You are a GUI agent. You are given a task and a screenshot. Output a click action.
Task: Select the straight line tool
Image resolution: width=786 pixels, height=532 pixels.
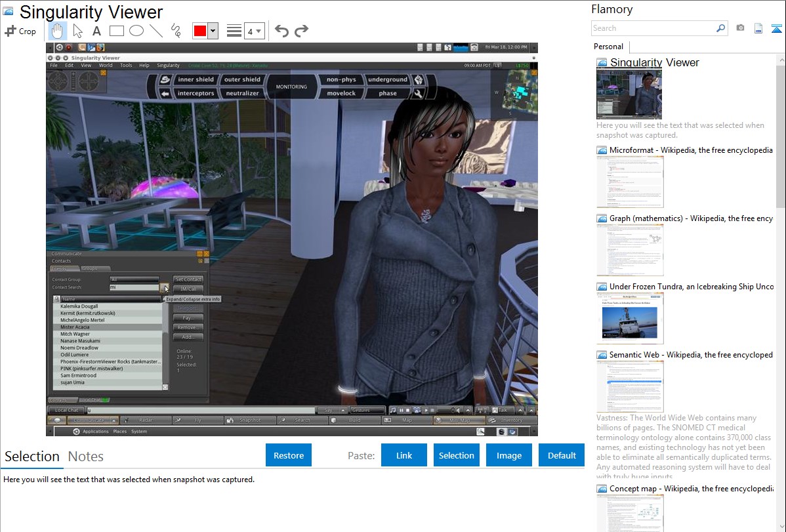point(156,31)
